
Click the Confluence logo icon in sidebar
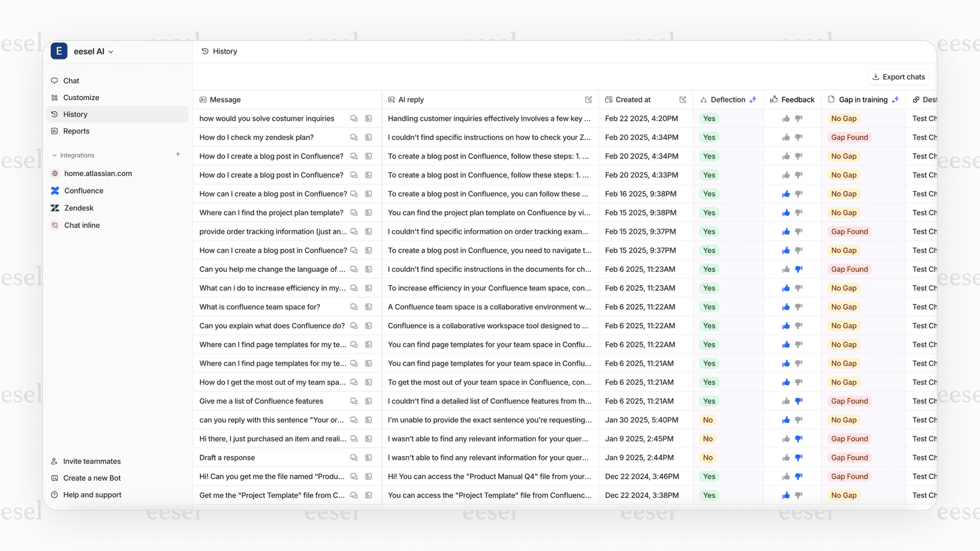click(x=55, y=191)
